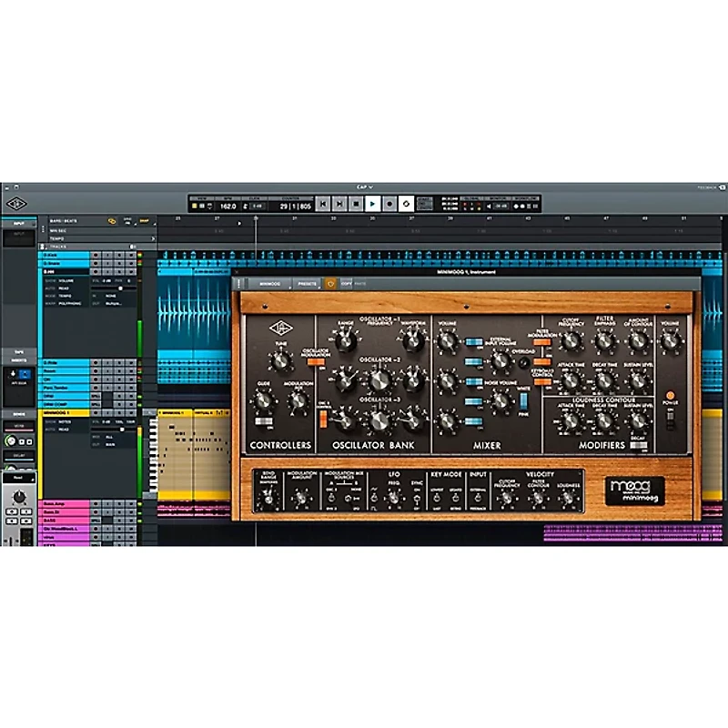728x728 pixels.
Task: Click the pan knob in the left channel strip
Action: click(x=19, y=497)
